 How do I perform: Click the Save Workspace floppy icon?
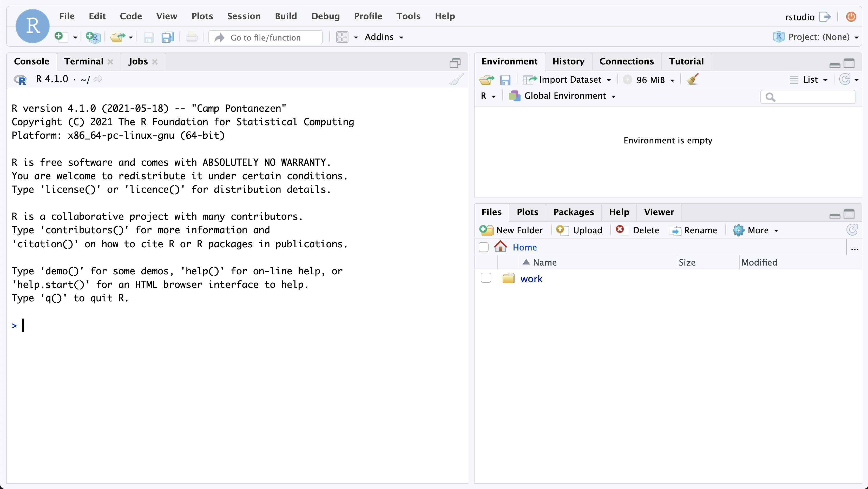505,80
